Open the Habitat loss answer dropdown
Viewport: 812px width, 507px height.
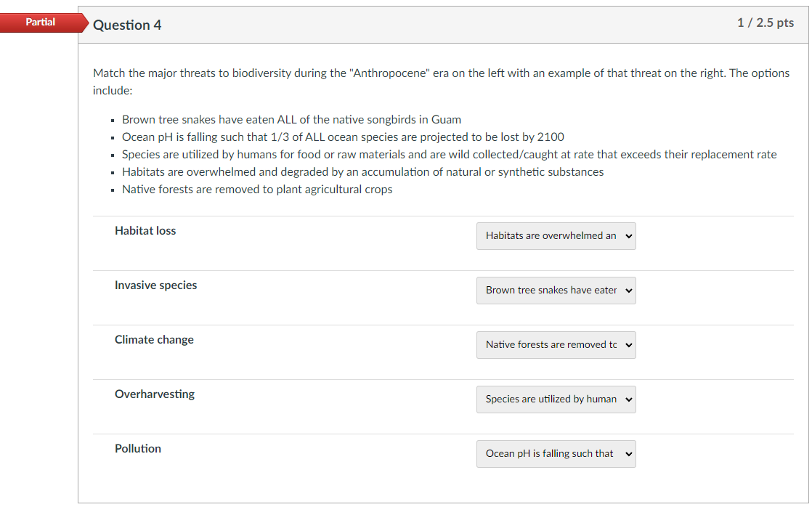556,236
